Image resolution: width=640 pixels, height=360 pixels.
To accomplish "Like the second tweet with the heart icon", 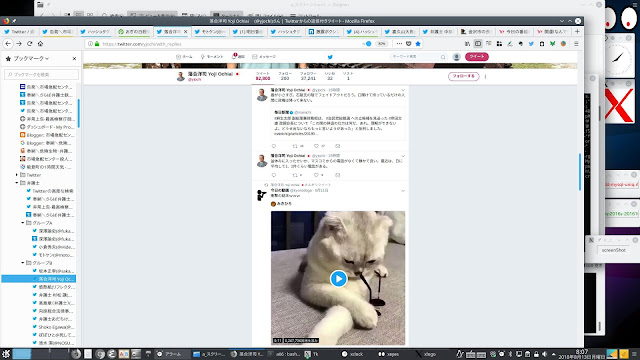I will 316,175.
